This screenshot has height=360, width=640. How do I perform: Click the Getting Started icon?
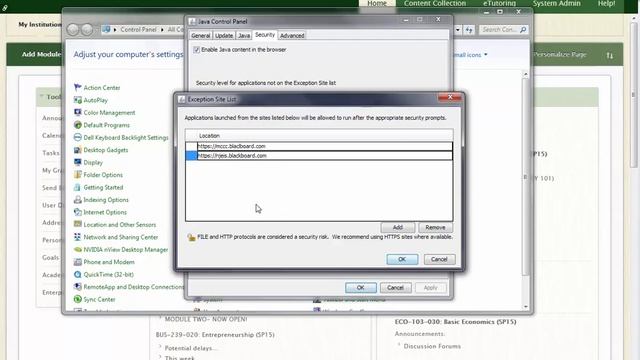(x=78, y=187)
